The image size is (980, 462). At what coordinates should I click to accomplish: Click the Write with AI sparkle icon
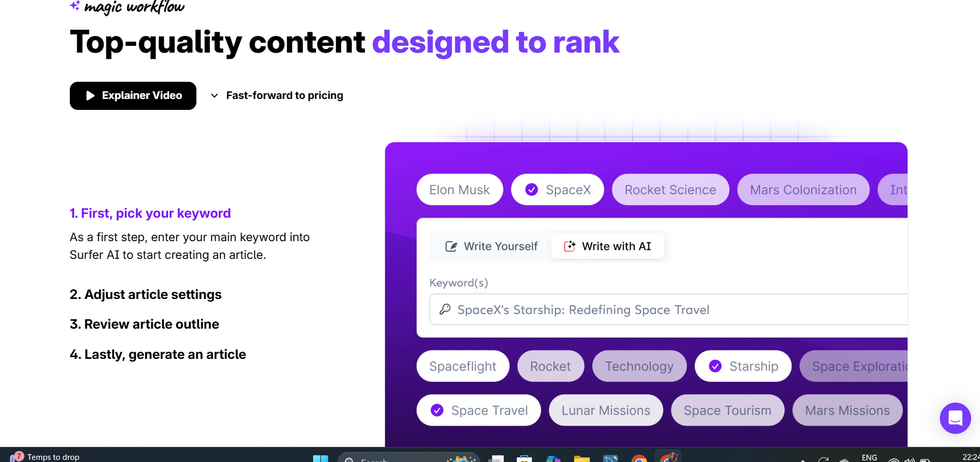coord(569,246)
